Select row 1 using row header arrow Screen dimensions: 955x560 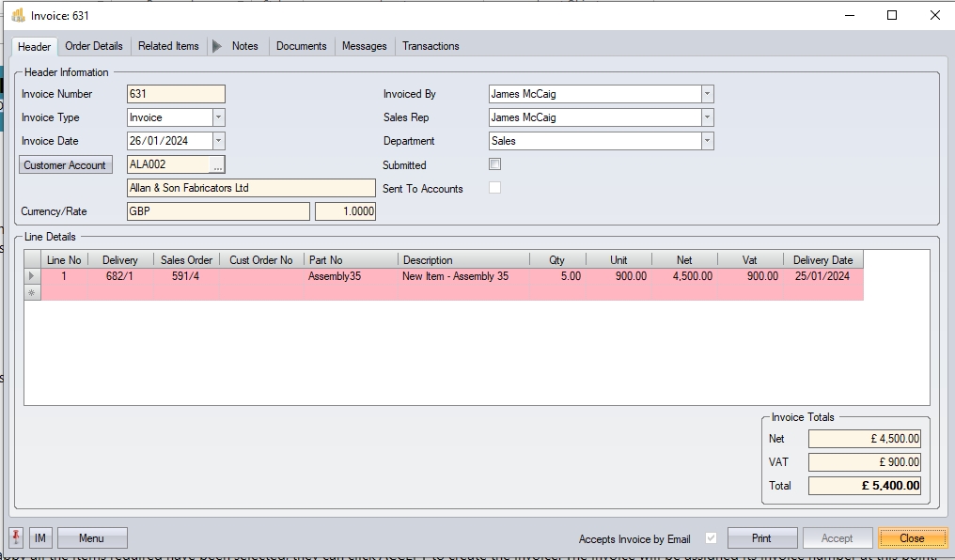click(33, 276)
